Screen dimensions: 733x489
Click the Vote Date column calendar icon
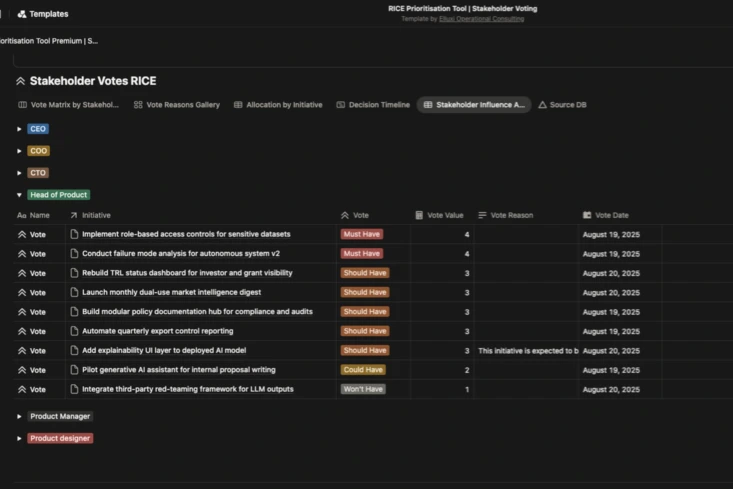587,215
